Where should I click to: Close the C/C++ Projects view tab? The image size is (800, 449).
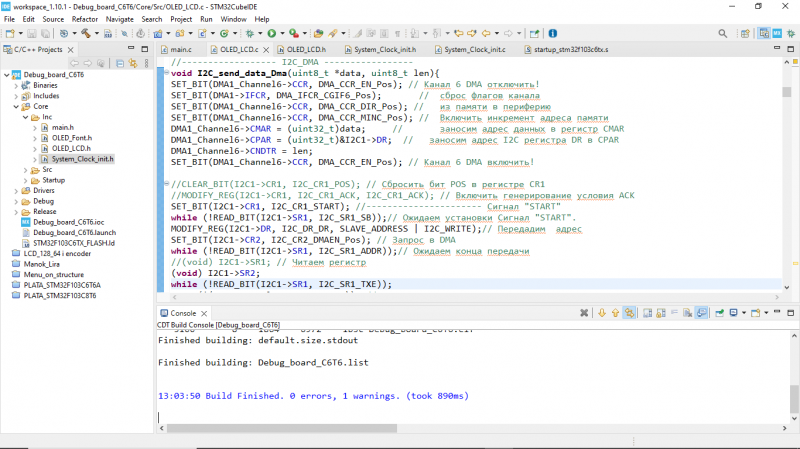tap(72, 49)
